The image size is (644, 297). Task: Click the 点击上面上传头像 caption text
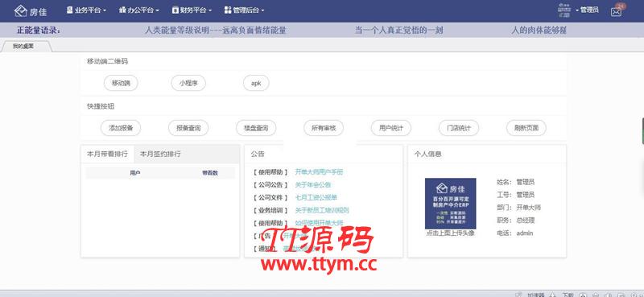tap(450, 233)
